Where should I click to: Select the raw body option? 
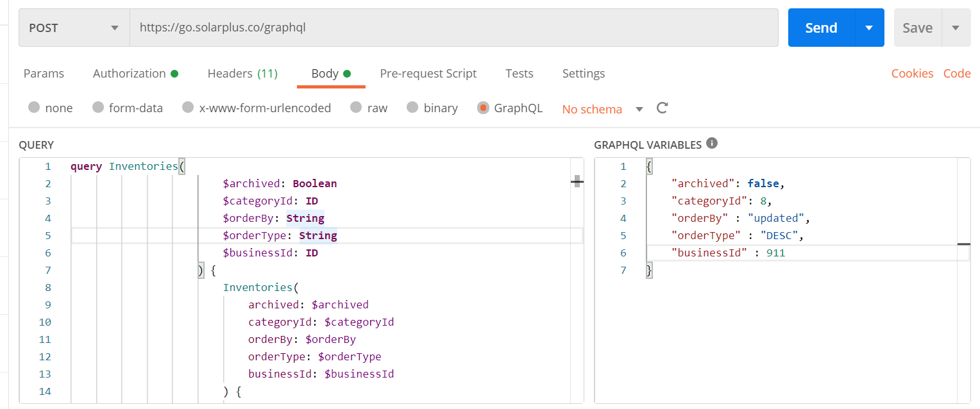357,108
